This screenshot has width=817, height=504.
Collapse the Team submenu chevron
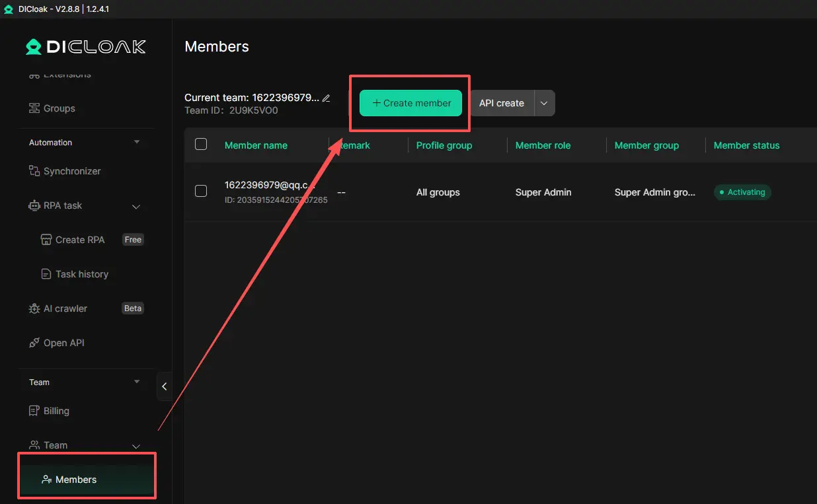point(136,446)
